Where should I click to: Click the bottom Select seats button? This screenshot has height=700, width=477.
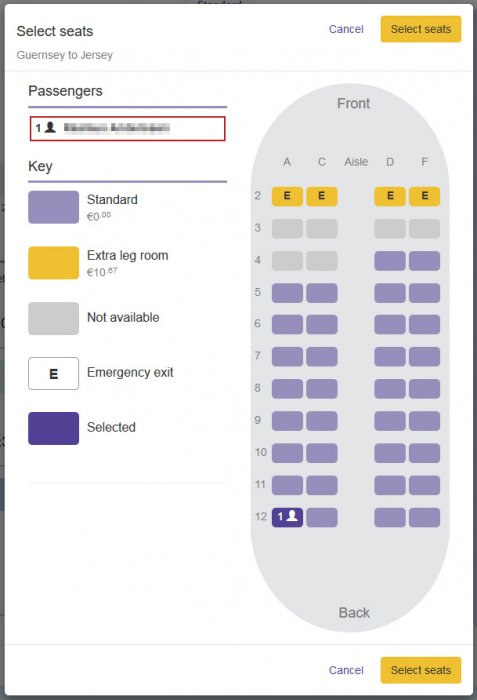click(421, 670)
